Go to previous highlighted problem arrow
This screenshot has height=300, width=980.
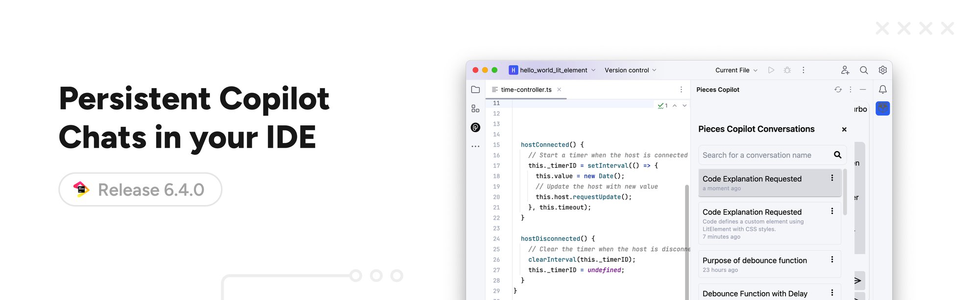(675, 106)
